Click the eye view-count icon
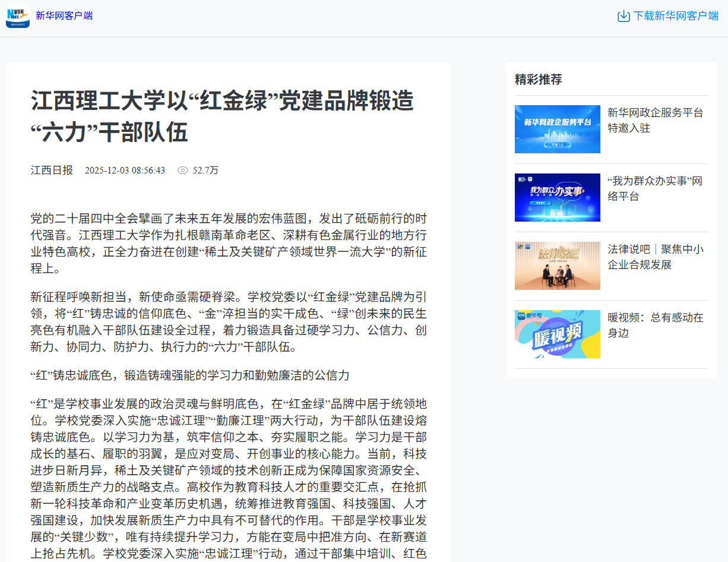 point(183,171)
